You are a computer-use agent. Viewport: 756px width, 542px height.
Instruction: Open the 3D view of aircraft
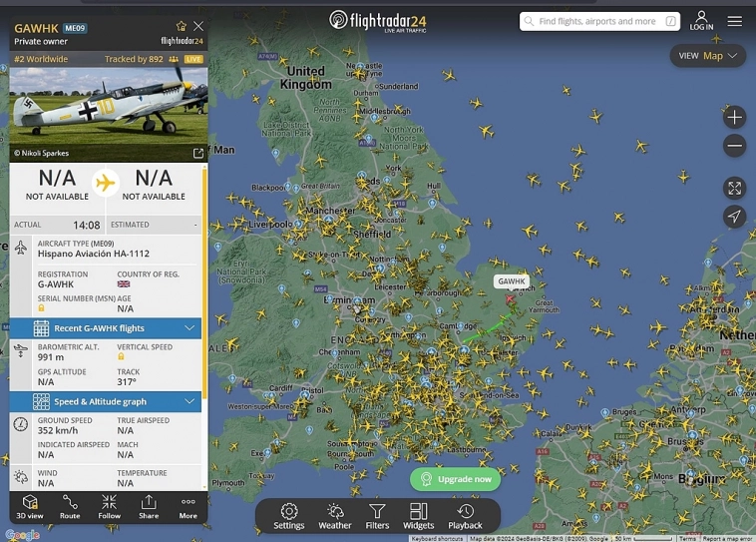tap(30, 507)
